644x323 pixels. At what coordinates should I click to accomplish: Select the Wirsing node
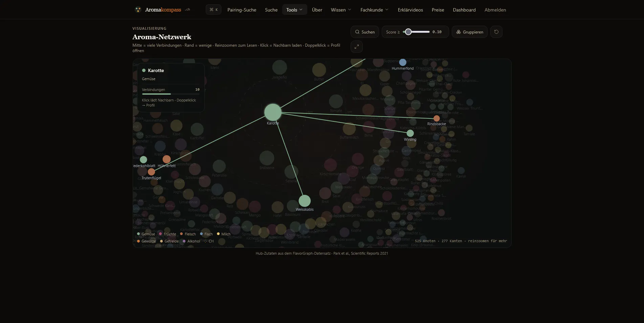(410, 133)
